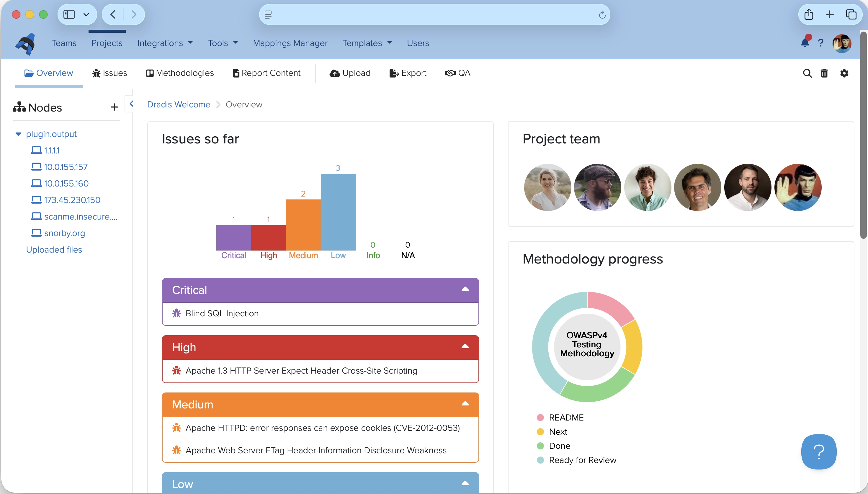The image size is (868, 494).
Task: Select the scanme.insecure node
Action: click(x=81, y=217)
